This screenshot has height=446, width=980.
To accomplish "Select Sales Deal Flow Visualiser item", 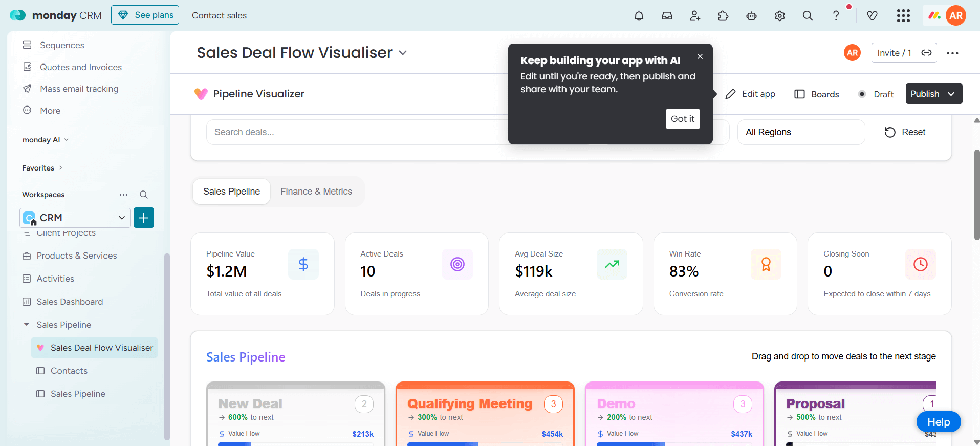I will point(95,348).
